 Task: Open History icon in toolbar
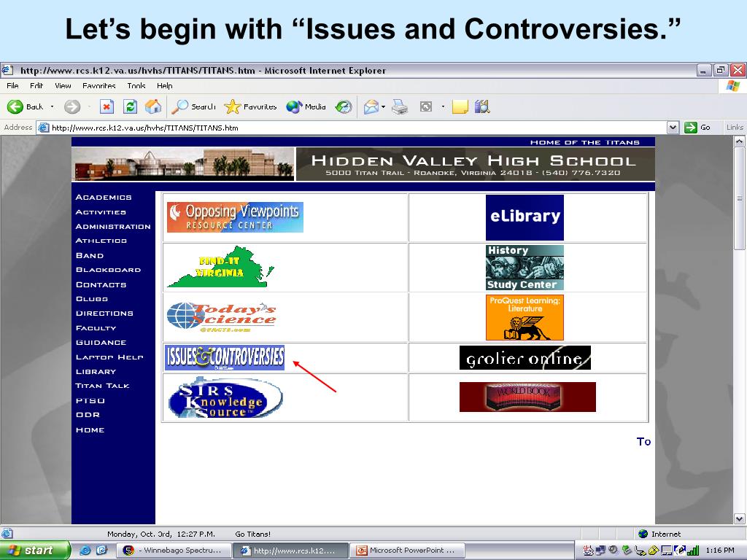point(344,106)
